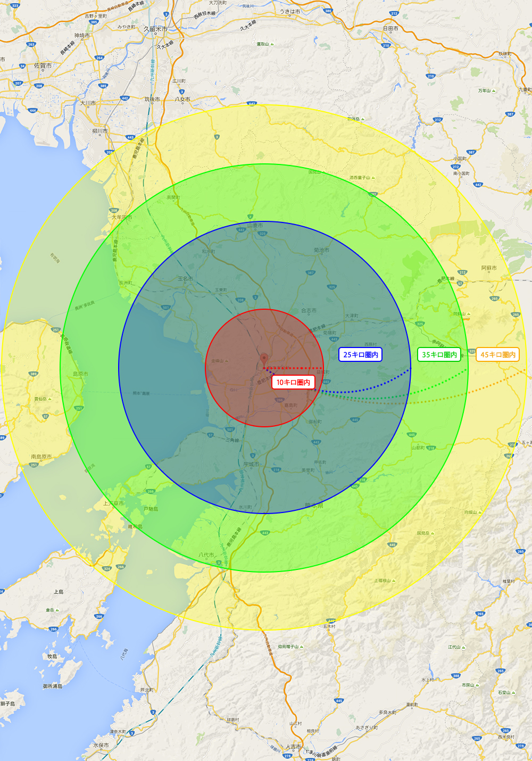Select the 島原市 city label
This screenshot has width=532, height=761.
[x=80, y=374]
